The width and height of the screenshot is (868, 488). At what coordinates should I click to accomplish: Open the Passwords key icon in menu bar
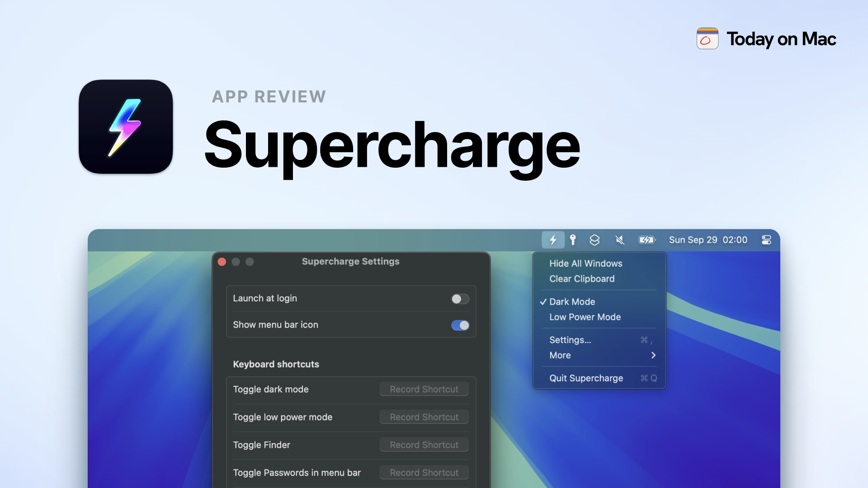(x=573, y=240)
